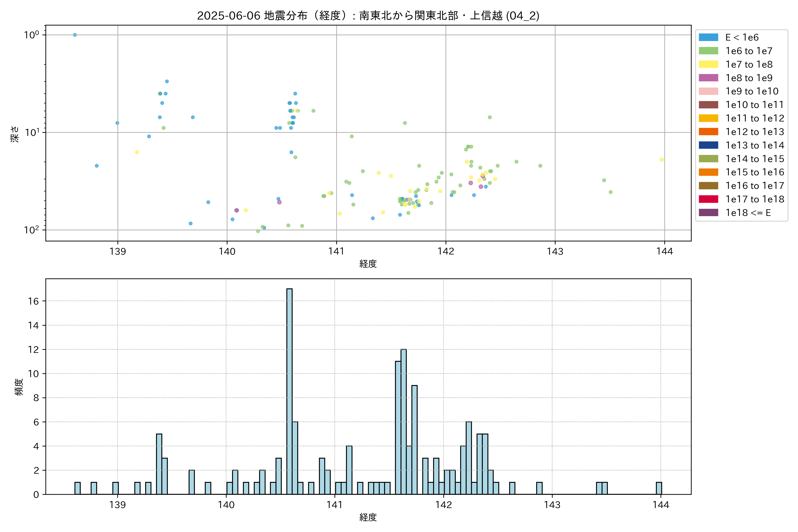
Task: Click the 1e15 to 1e16 legend label
Action: pos(755,172)
